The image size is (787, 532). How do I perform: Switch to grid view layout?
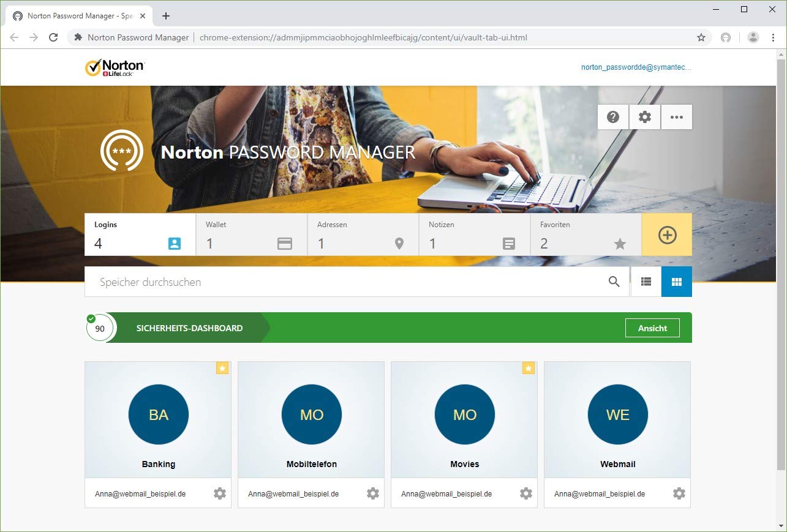tap(677, 282)
